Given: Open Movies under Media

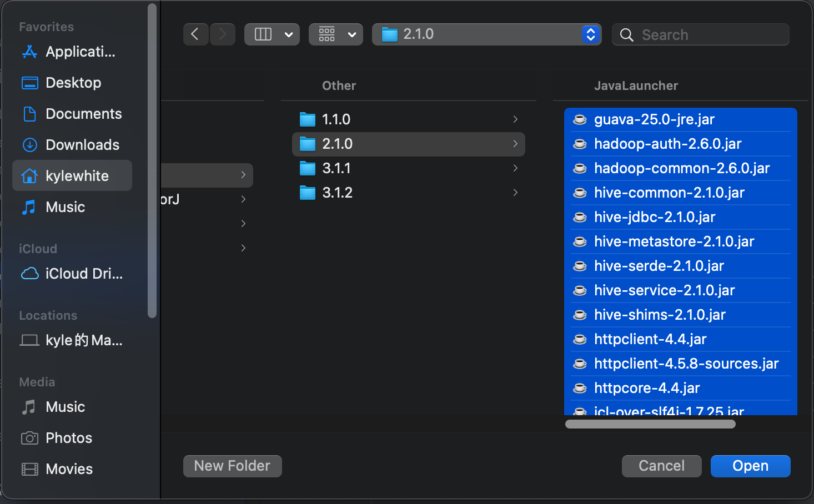Looking at the screenshot, I should click(72, 469).
